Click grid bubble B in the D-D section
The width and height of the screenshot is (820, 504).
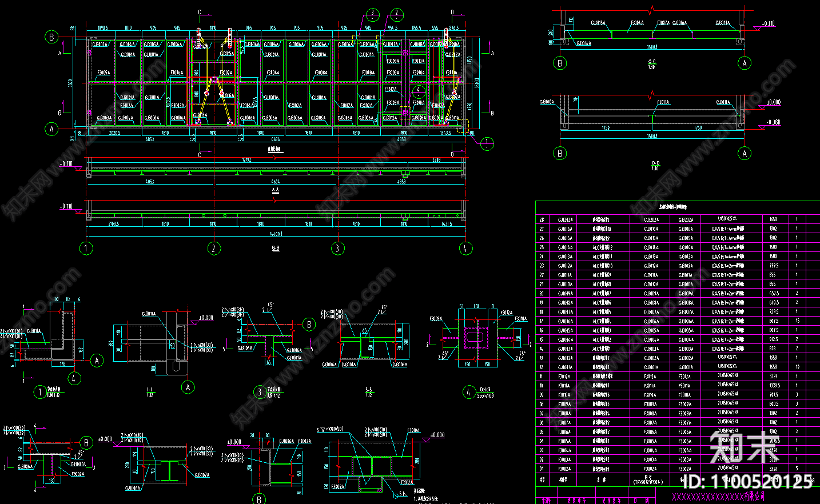click(x=560, y=153)
